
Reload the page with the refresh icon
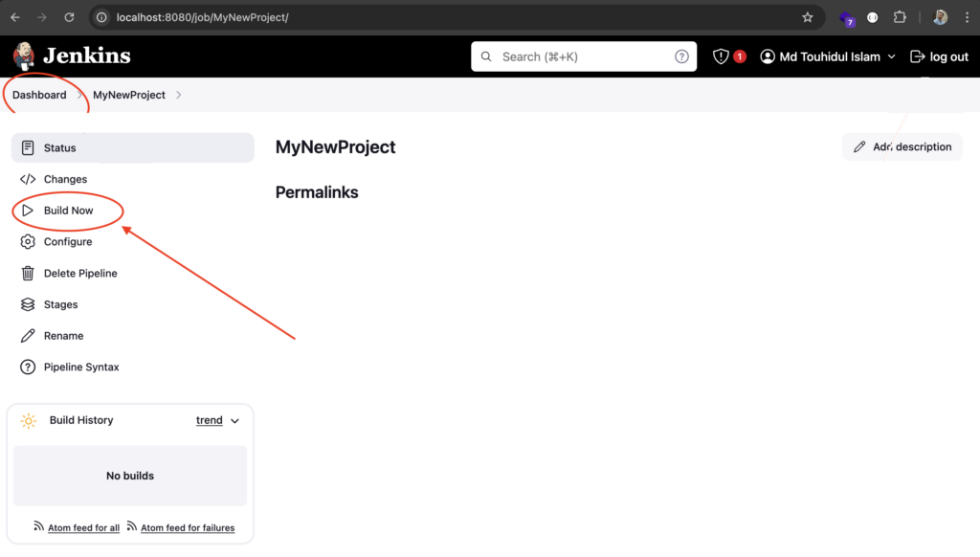click(x=69, y=17)
